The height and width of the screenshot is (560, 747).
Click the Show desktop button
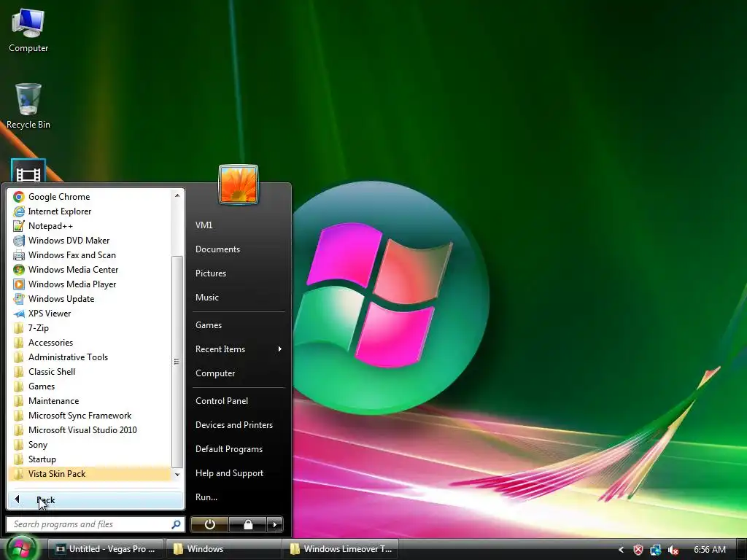point(741,549)
